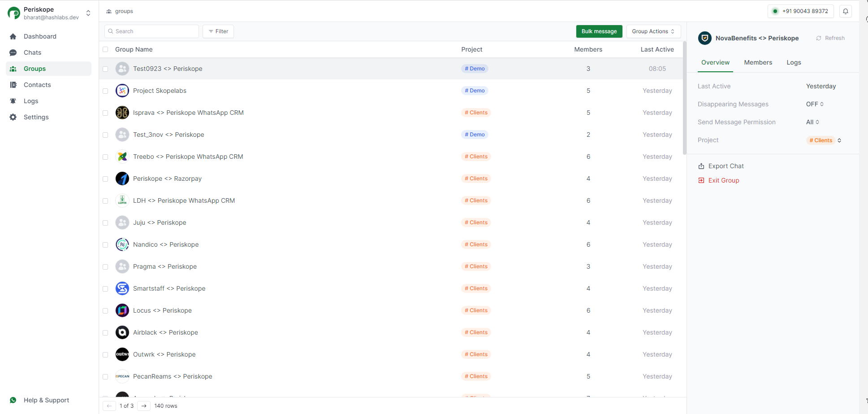Open the Disappearing Messages dropdown
This screenshot has height=414, width=868.
[815, 104]
